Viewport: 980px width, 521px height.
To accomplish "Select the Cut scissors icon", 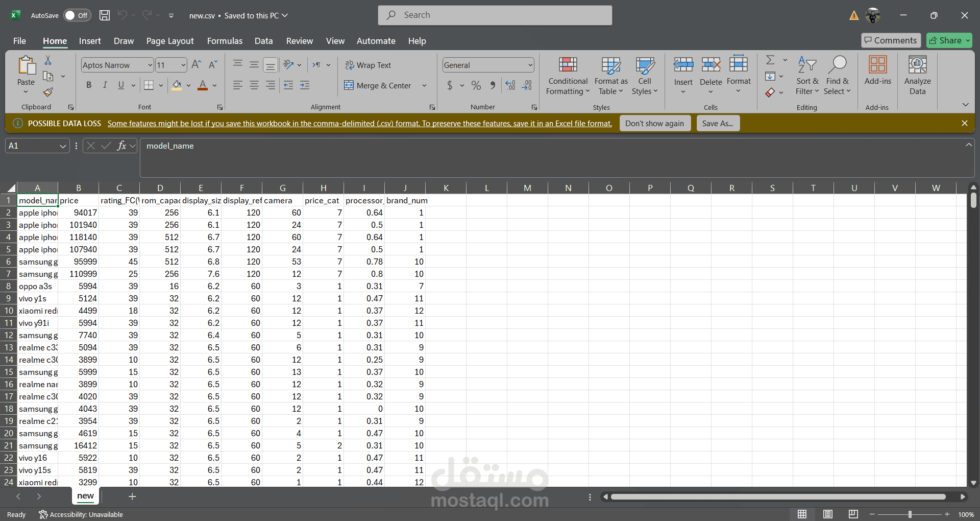I will (48, 60).
